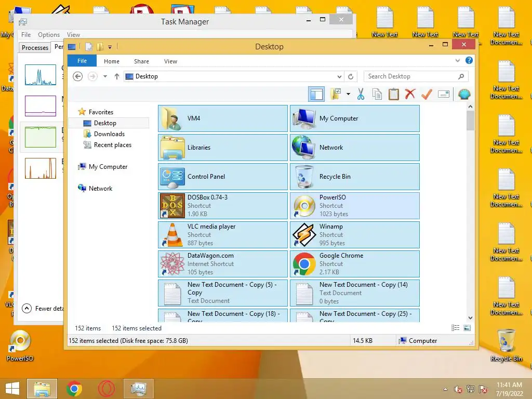Open the Share ribbon tab
The image size is (532, 399).
(x=141, y=61)
